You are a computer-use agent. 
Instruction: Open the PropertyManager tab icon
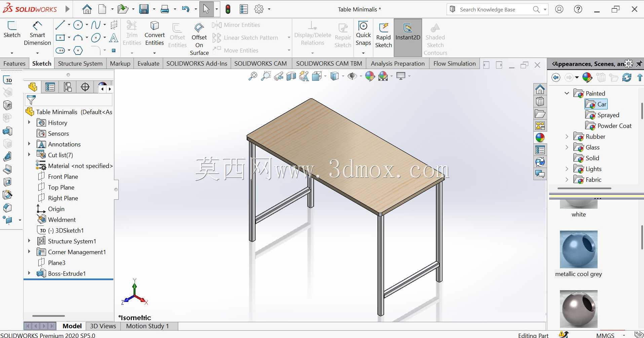point(50,87)
